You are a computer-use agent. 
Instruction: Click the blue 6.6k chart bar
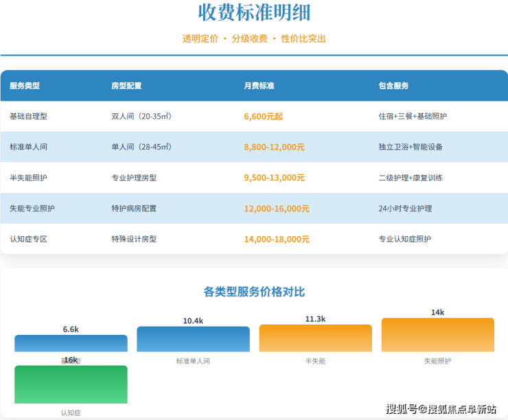pyautogui.click(x=71, y=343)
